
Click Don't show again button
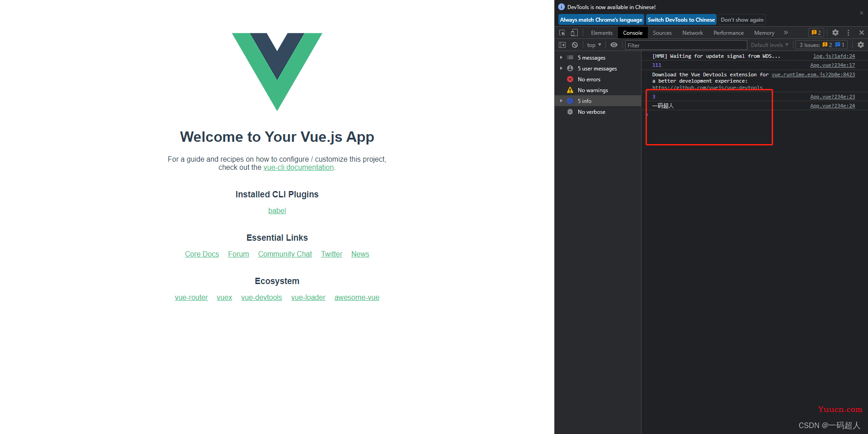pyautogui.click(x=742, y=19)
